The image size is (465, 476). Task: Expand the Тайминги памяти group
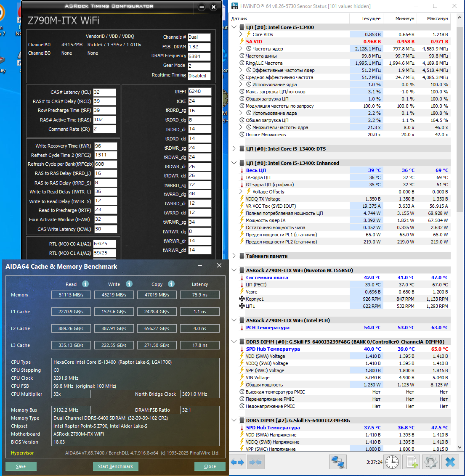coord(234,256)
